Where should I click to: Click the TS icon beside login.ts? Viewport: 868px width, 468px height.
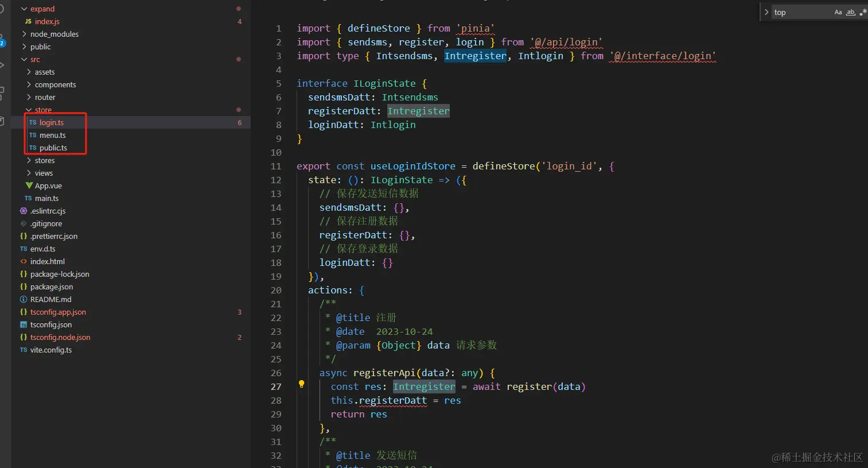coord(33,122)
